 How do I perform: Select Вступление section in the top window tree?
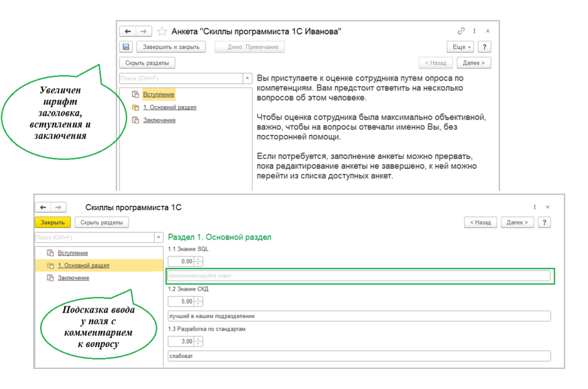158,94
